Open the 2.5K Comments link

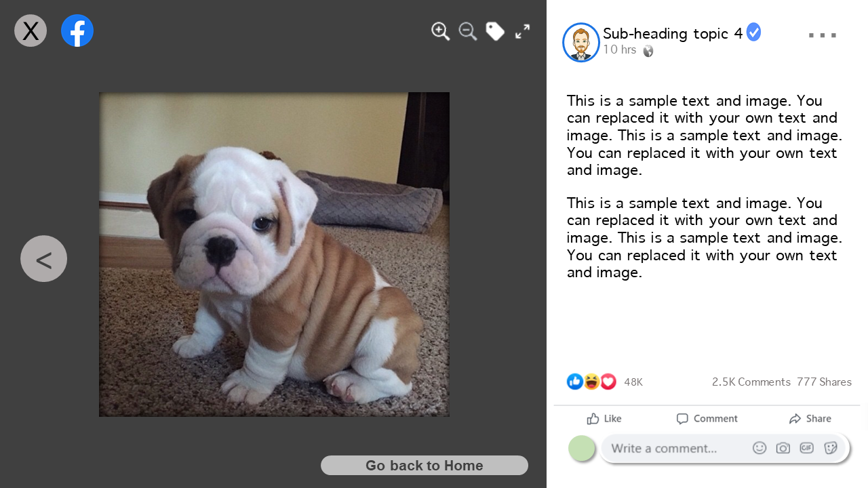point(751,382)
